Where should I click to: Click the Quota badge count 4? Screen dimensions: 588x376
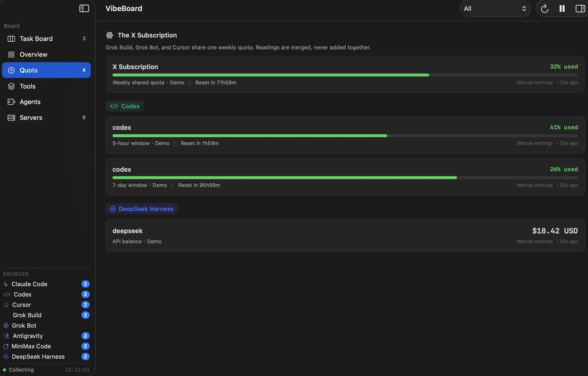[84, 70]
